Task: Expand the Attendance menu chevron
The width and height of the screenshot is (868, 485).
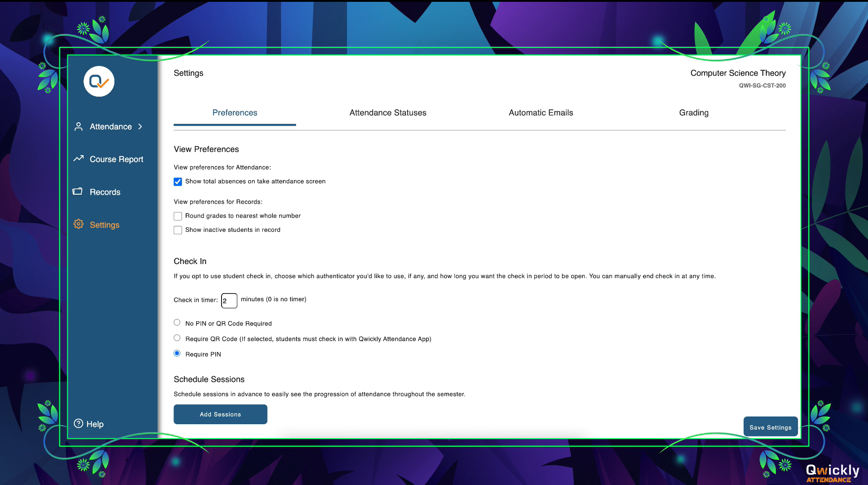Action: tap(140, 127)
